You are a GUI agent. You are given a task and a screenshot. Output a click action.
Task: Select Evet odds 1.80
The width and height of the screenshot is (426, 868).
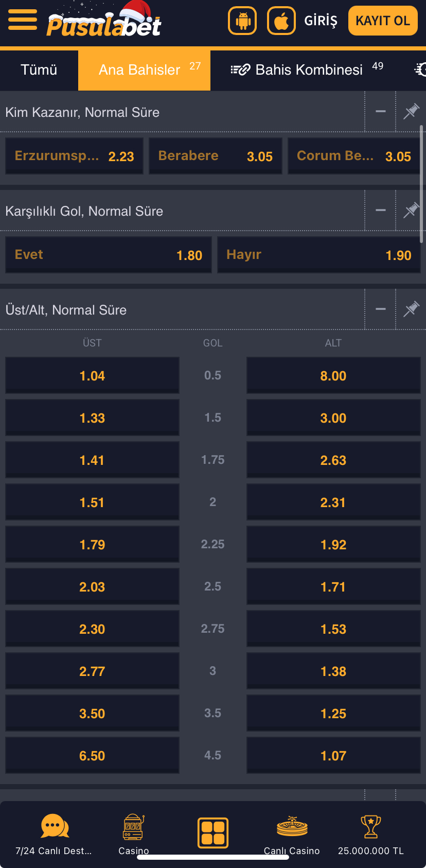pos(109,255)
